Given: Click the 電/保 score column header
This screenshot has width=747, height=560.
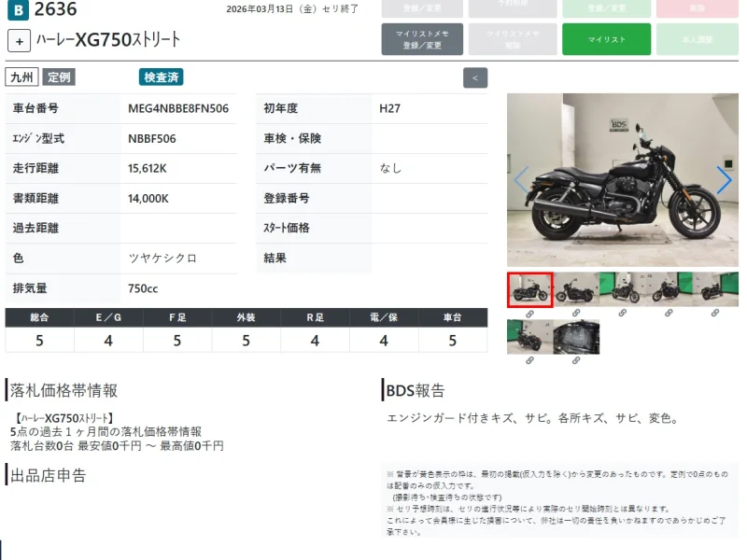Looking at the screenshot, I should pos(384,317).
